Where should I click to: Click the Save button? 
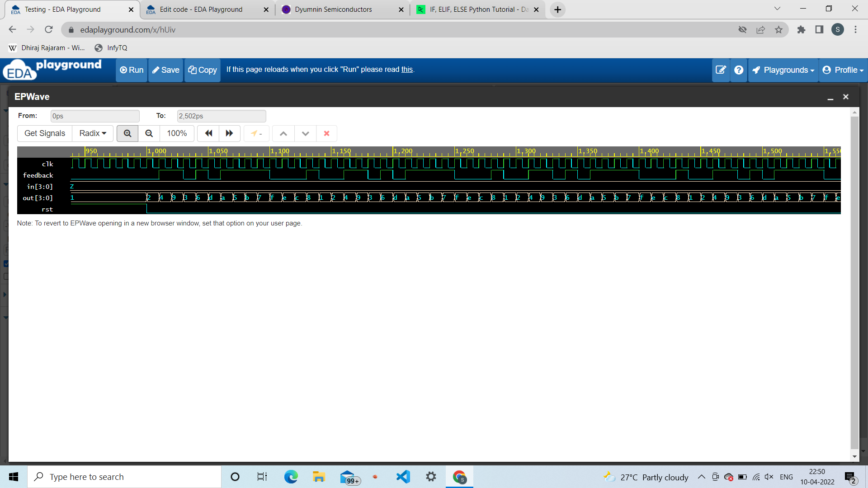(x=165, y=70)
